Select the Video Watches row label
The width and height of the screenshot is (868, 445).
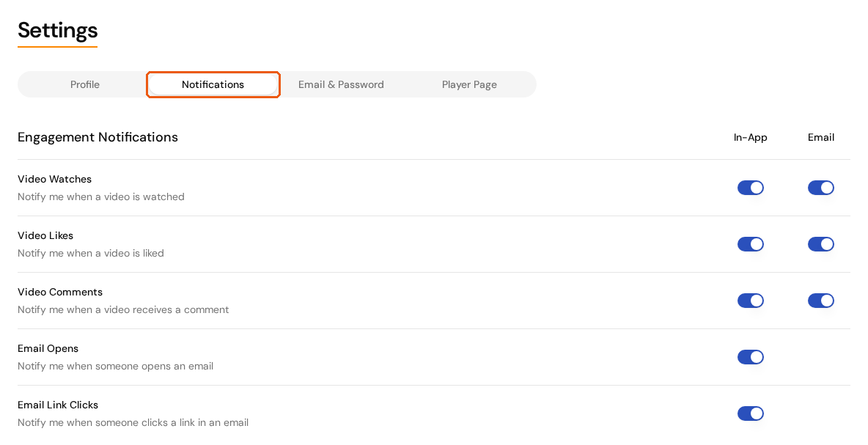pyautogui.click(x=55, y=180)
